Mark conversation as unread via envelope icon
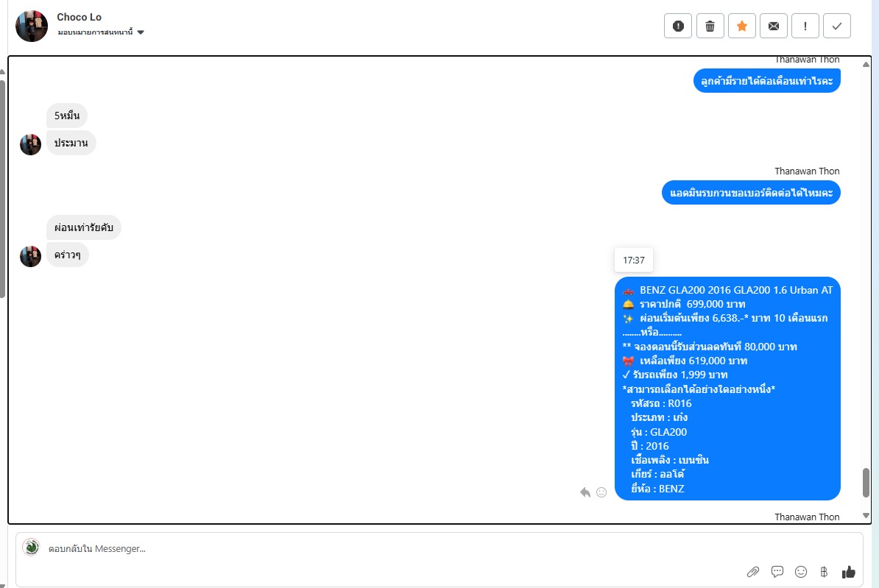 pos(774,26)
